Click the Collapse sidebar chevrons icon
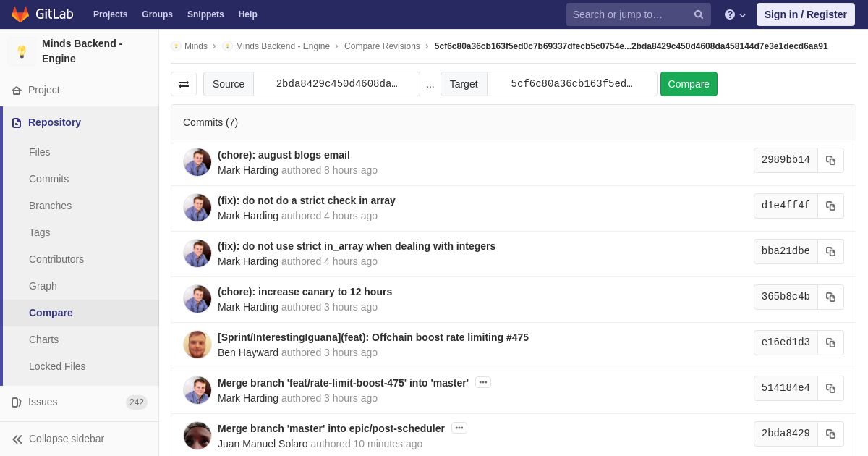 [17, 439]
